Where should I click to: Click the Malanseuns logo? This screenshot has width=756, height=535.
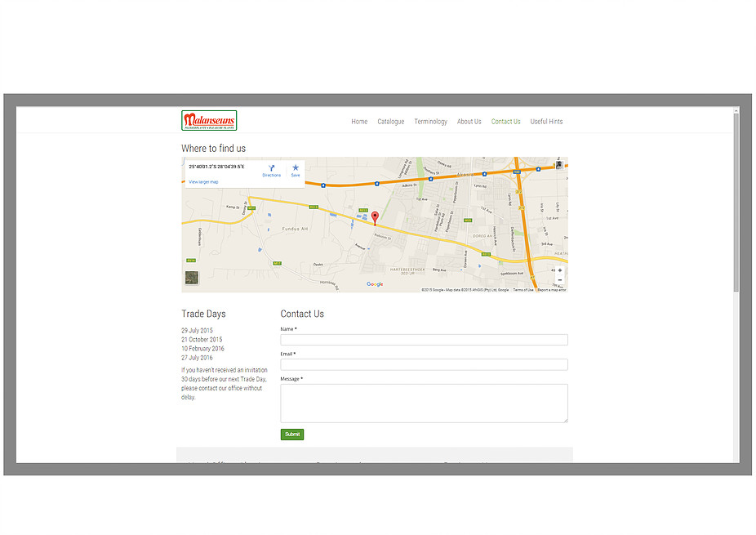[x=209, y=121]
